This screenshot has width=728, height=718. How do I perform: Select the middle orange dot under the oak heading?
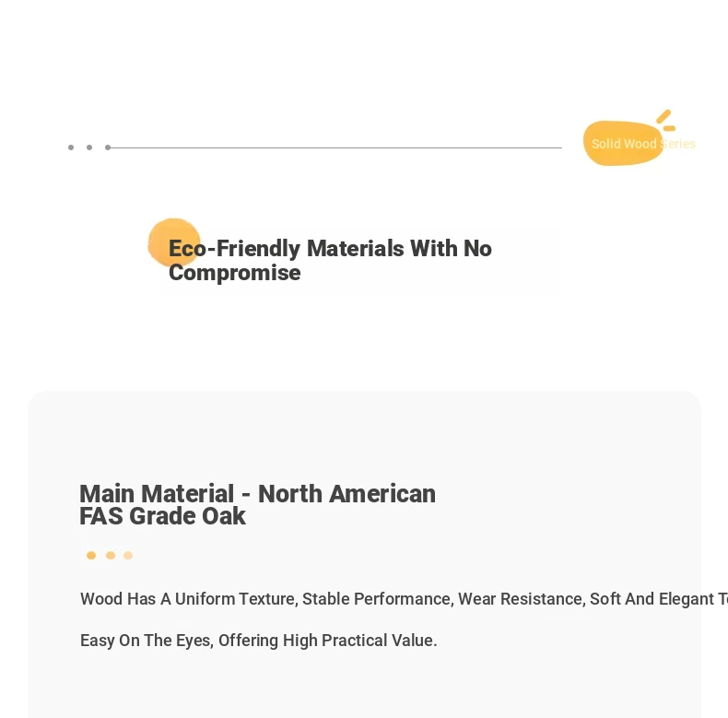(x=111, y=555)
